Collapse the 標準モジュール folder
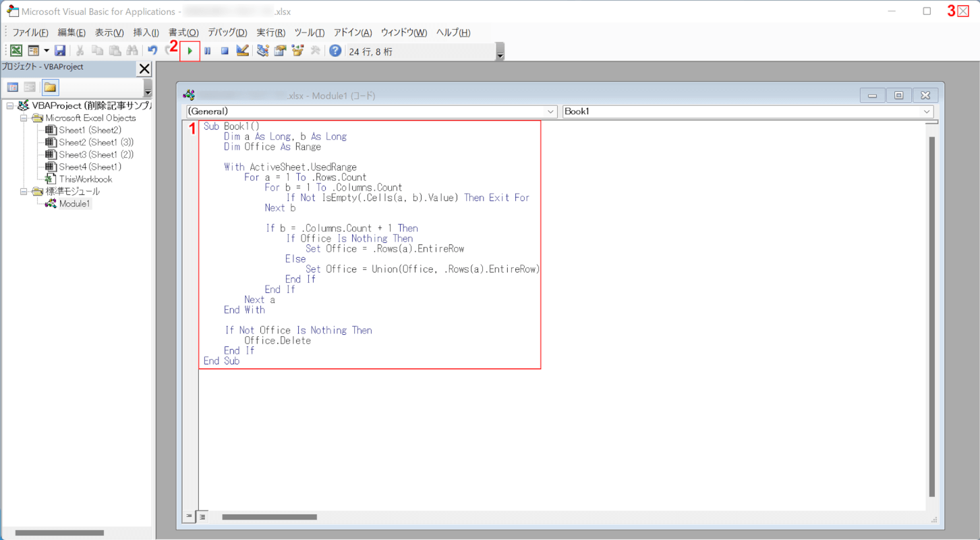The width and height of the screenshot is (980, 540). [23, 191]
